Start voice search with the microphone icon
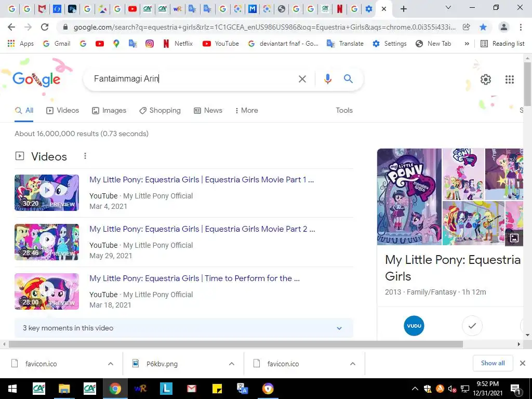 click(x=327, y=79)
